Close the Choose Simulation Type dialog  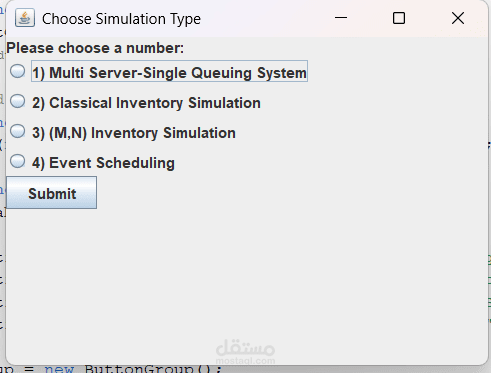click(458, 18)
